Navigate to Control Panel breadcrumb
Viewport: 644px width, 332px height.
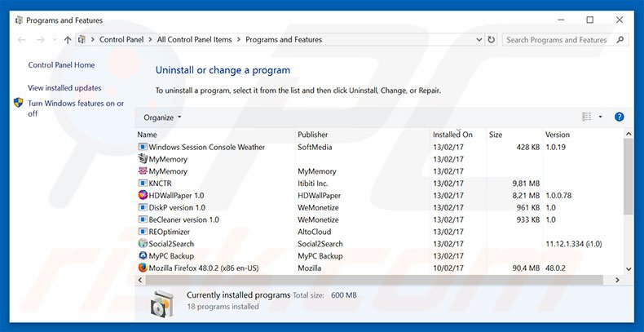tap(121, 40)
